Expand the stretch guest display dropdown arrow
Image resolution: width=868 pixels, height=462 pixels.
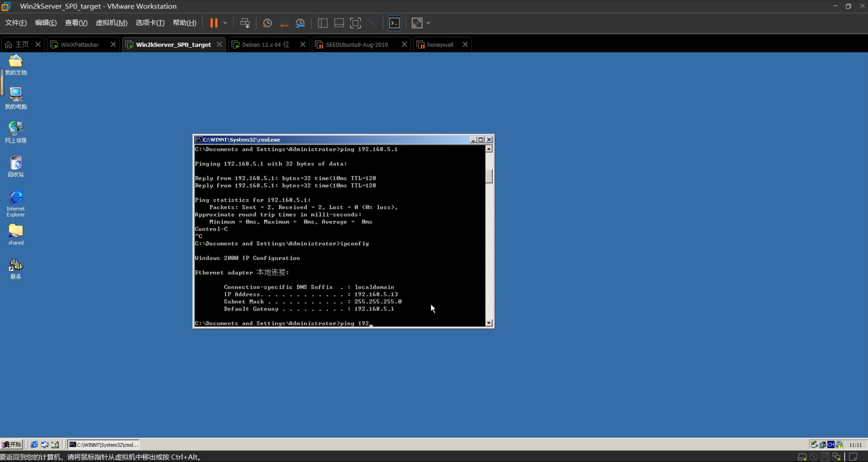click(428, 23)
